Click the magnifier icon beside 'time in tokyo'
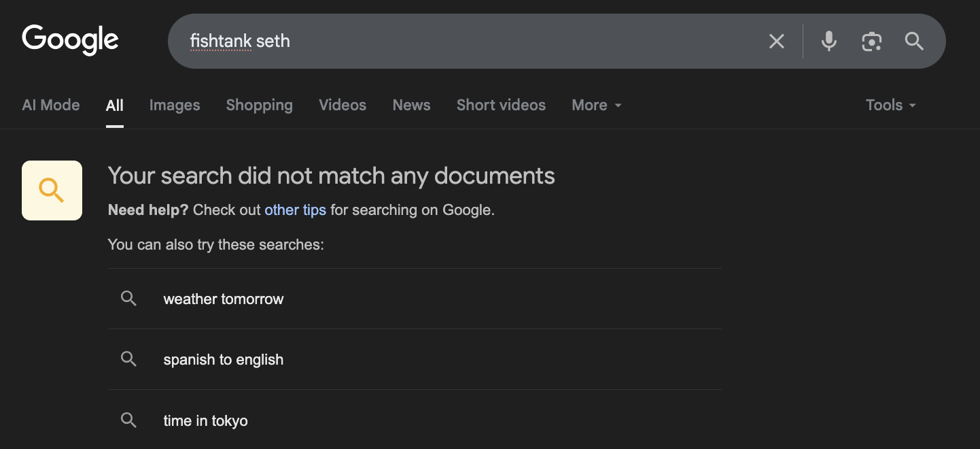Image resolution: width=980 pixels, height=449 pixels. (128, 420)
